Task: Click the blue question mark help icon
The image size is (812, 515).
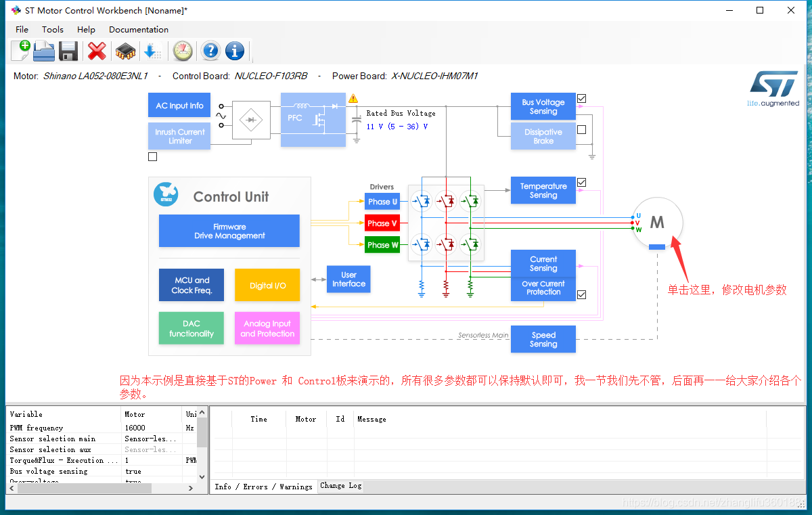Action: point(210,51)
